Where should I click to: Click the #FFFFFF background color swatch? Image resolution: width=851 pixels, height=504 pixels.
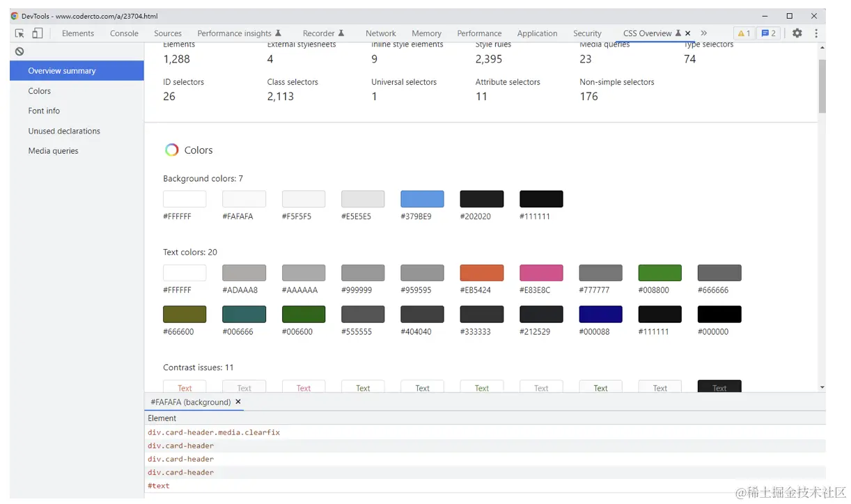click(185, 199)
